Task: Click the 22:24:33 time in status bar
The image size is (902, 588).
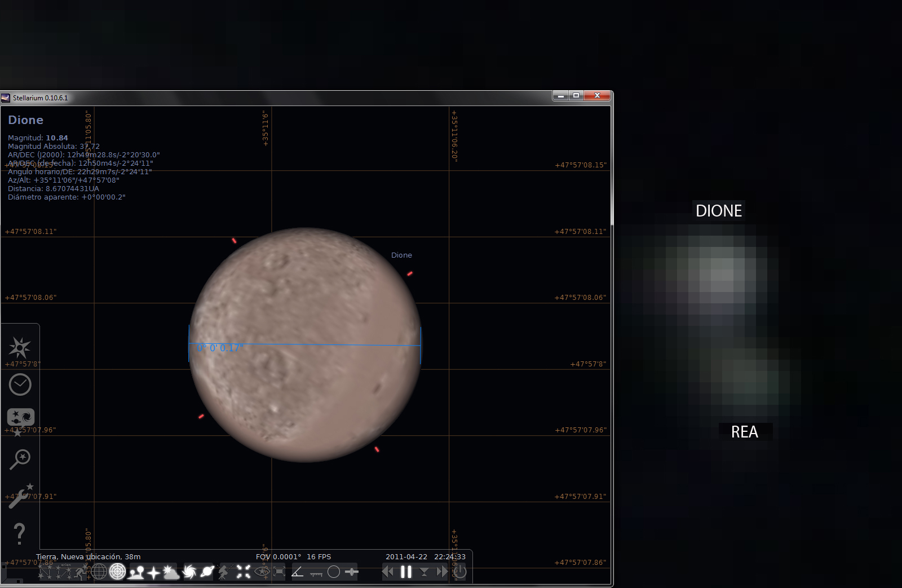Action: point(450,556)
